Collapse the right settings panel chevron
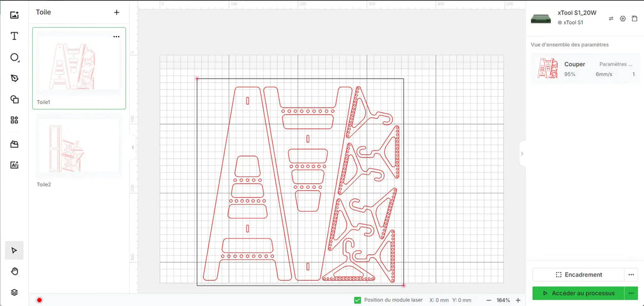Viewport: 644px width, 306px height. click(522, 153)
